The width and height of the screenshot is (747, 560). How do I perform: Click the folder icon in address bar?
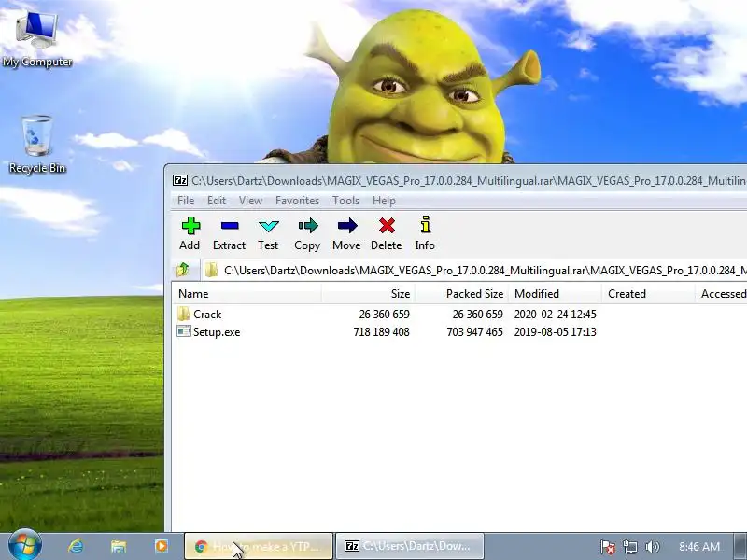pyautogui.click(x=211, y=271)
